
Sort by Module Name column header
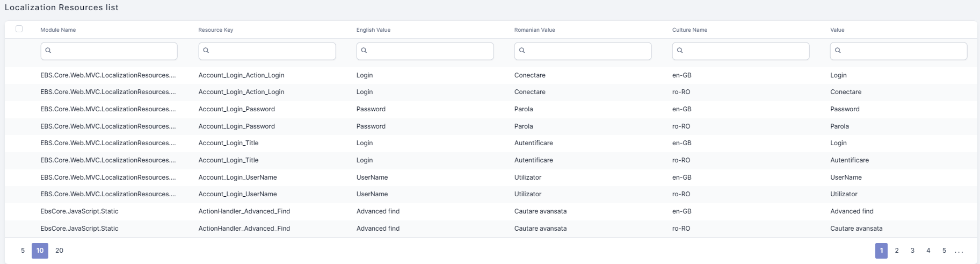pos(58,30)
